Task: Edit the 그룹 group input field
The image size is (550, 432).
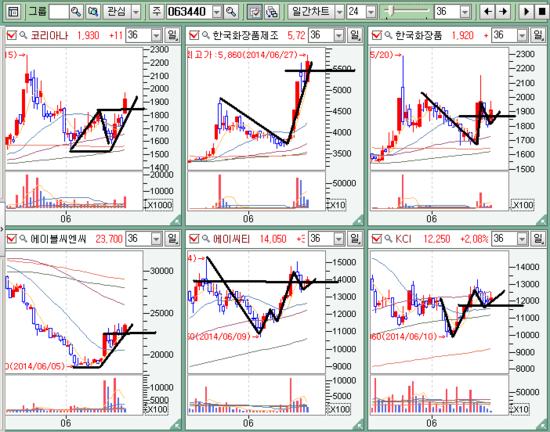Action: point(59,12)
